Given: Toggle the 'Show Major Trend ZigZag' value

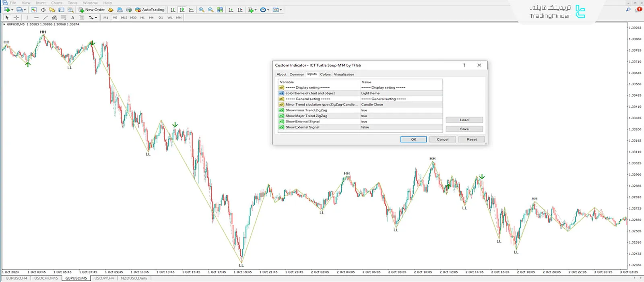Looking at the screenshot, I should pyautogui.click(x=400, y=116).
